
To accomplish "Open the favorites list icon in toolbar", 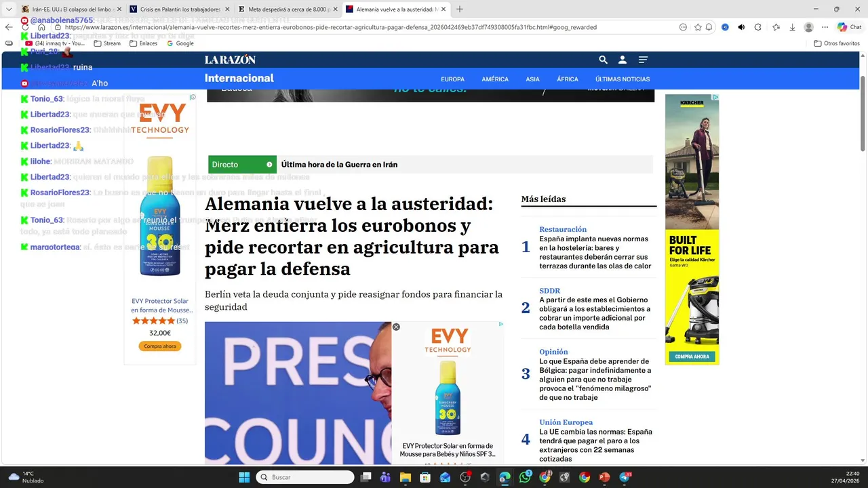I will point(776,27).
